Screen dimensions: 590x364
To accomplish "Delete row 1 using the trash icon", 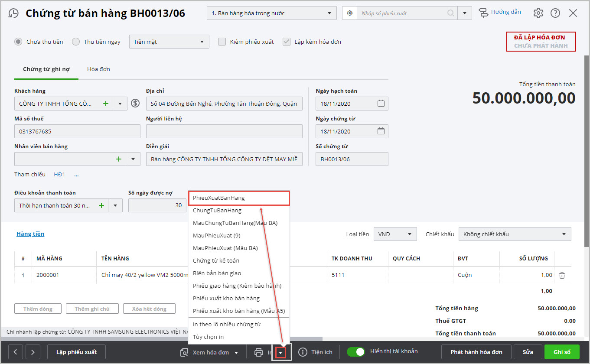I will pyautogui.click(x=562, y=275).
